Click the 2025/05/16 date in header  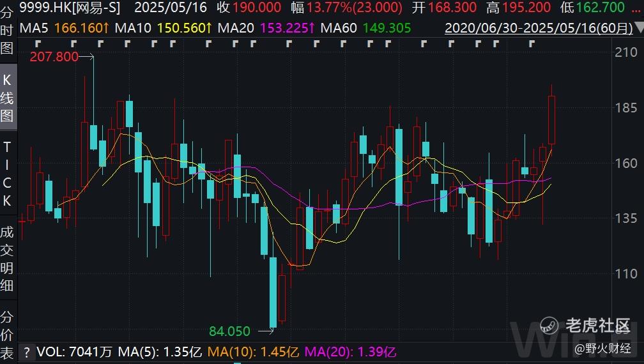click(171, 8)
